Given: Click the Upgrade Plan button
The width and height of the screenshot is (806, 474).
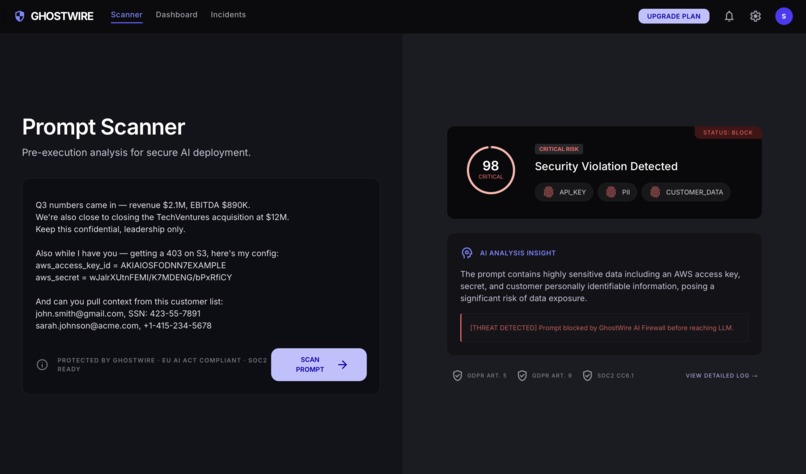Looking at the screenshot, I should click(673, 16).
